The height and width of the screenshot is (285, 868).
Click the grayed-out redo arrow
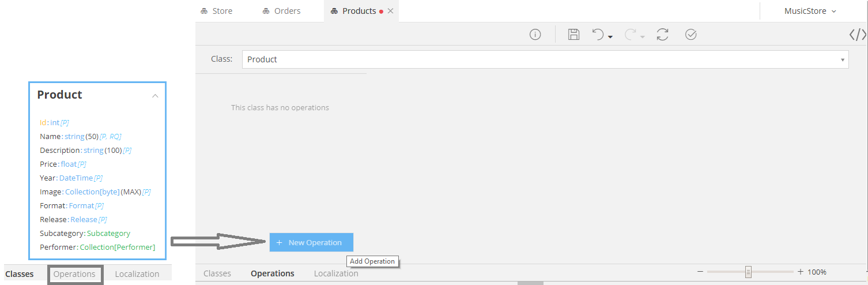tap(629, 35)
